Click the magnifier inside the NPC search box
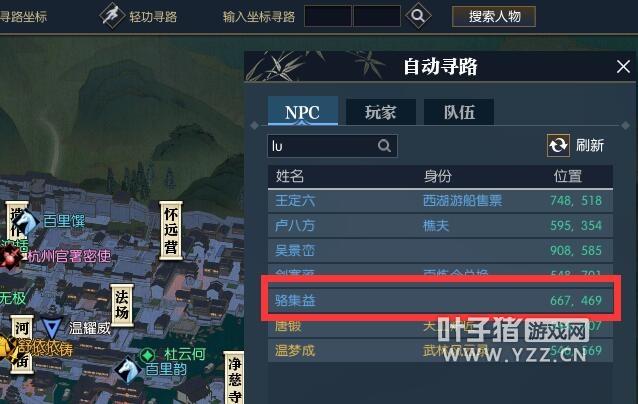This screenshot has width=638, height=404. 384,146
